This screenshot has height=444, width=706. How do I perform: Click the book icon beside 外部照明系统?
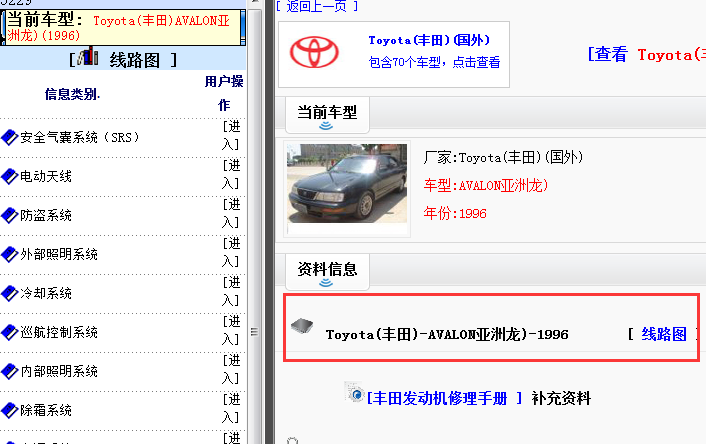pyautogui.click(x=9, y=254)
